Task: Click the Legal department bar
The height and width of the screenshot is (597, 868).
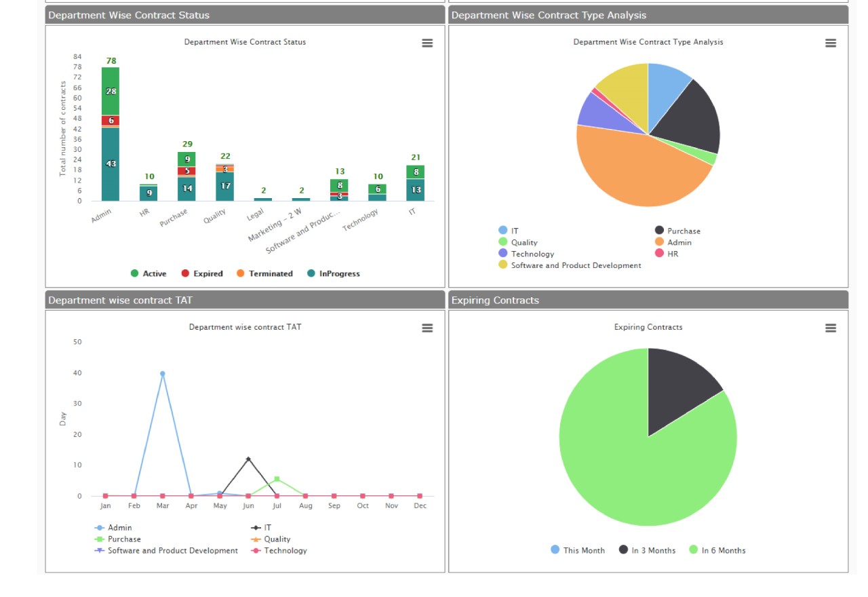Action: [x=263, y=199]
